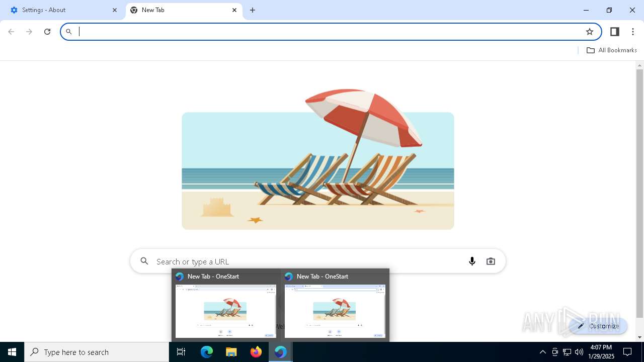Click the beach umbrella doodle image

pos(318,160)
